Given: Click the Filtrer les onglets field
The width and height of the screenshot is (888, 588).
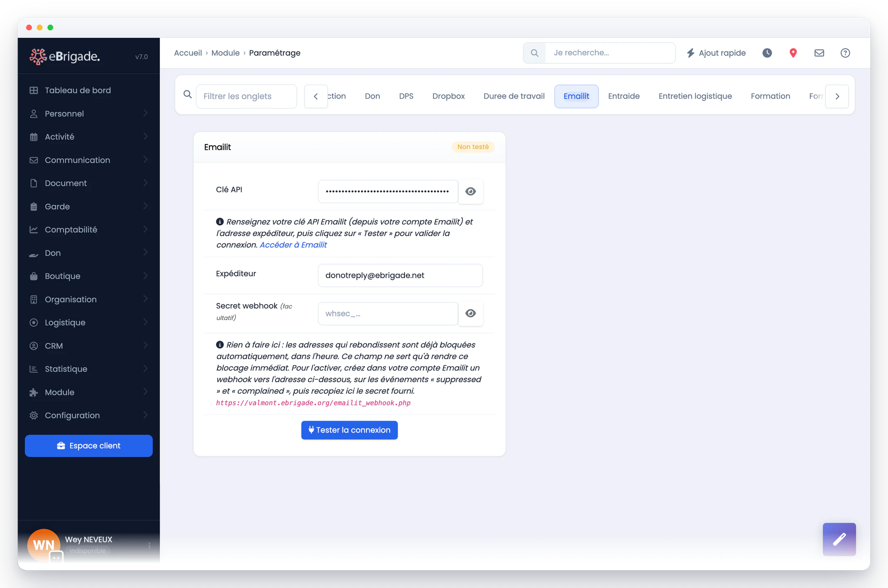Looking at the screenshot, I should [x=246, y=96].
